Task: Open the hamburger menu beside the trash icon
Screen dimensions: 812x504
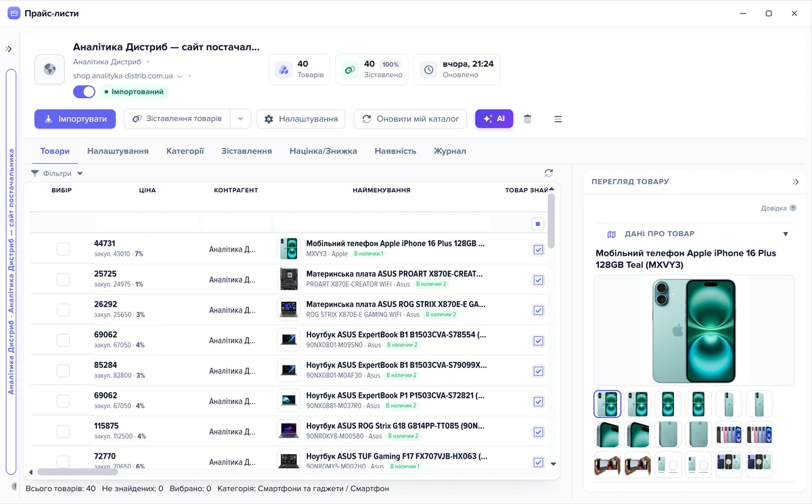Action: coord(558,119)
